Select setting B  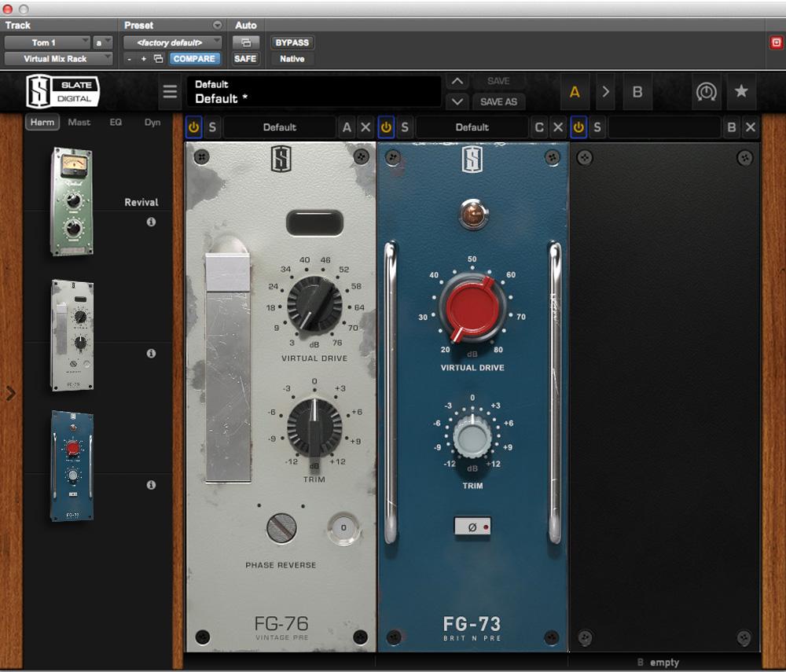pos(637,92)
